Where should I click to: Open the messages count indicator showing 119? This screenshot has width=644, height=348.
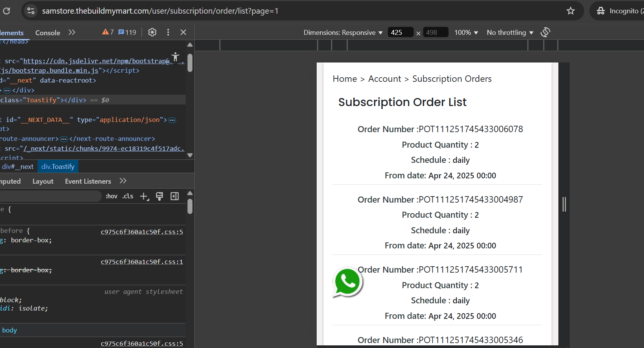127,32
